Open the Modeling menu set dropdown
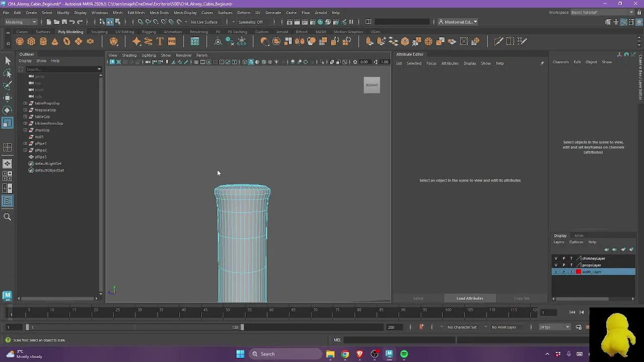The height and width of the screenshot is (362, 644). pyautogui.click(x=20, y=22)
